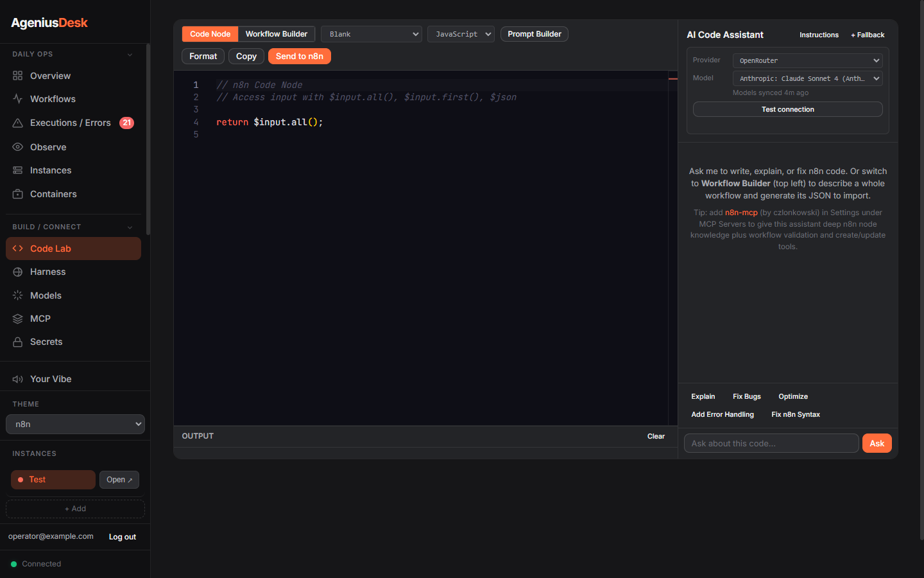This screenshot has width=924, height=578.
Task: Click the Instances server icon
Action: point(17,170)
